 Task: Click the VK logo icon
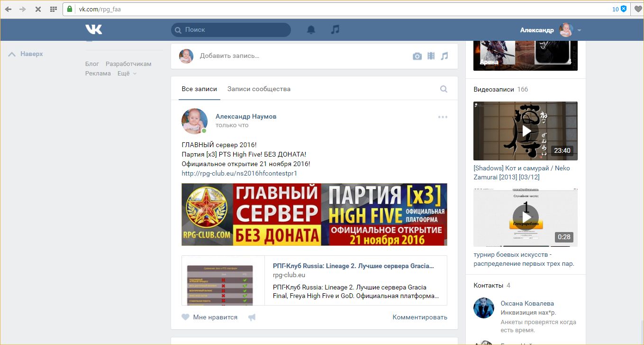[x=93, y=29]
